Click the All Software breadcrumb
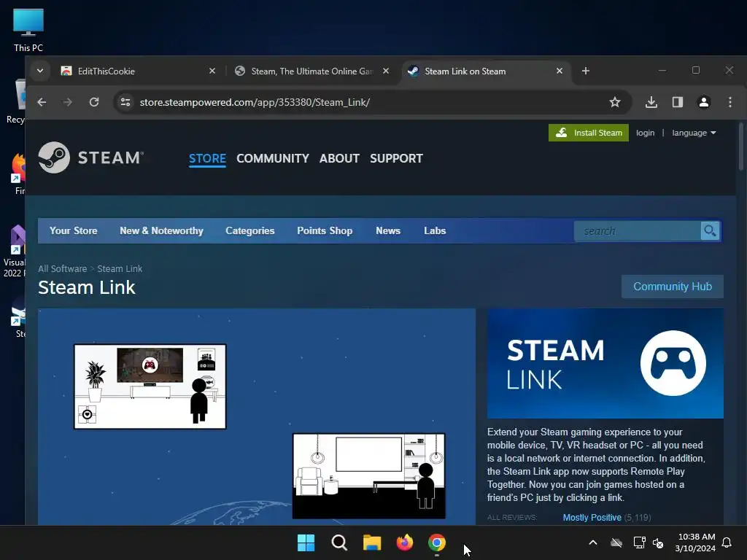 pyautogui.click(x=63, y=268)
